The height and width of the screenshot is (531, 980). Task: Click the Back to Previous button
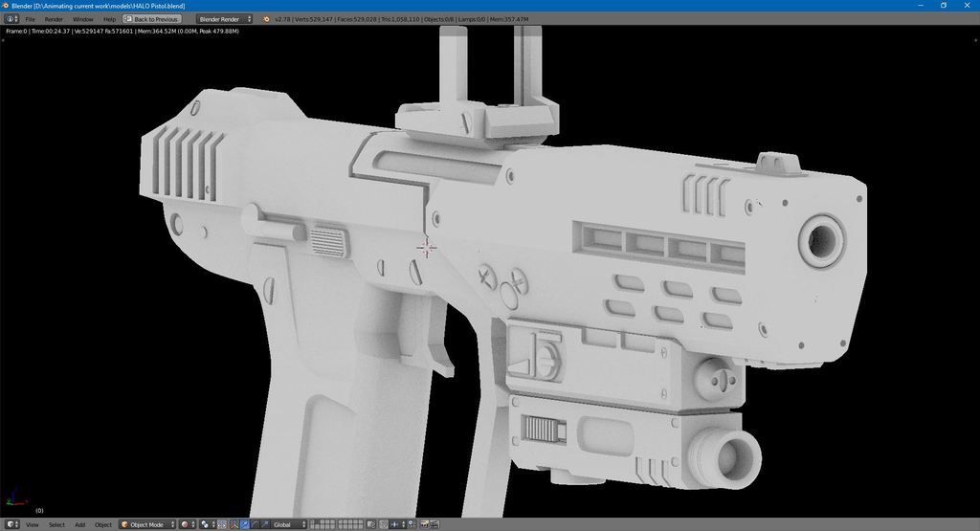(152, 19)
